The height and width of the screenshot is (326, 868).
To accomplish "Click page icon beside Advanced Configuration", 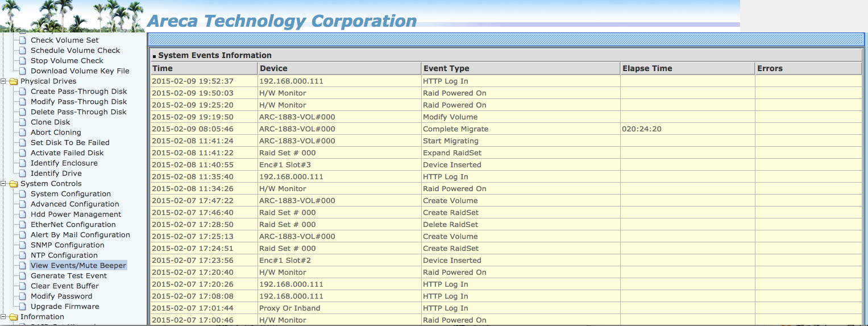I will [x=23, y=204].
